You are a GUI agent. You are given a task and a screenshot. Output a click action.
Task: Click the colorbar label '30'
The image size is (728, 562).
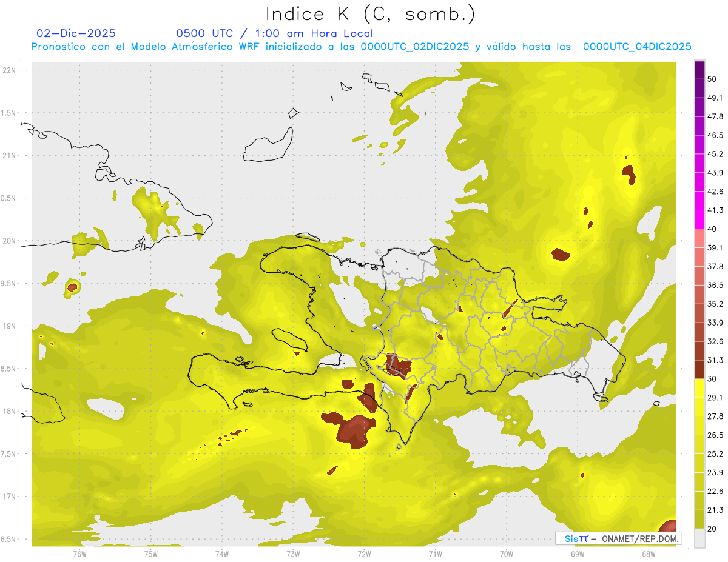pos(712,379)
